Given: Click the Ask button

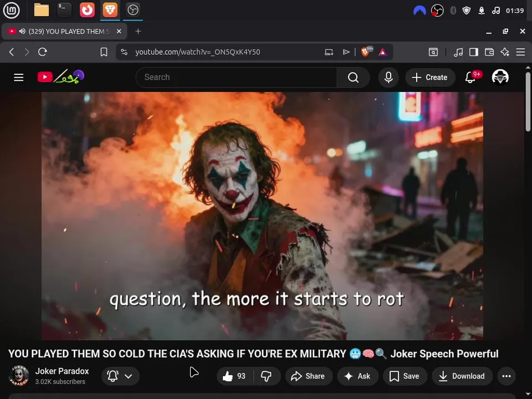Looking at the screenshot, I should click(x=357, y=376).
